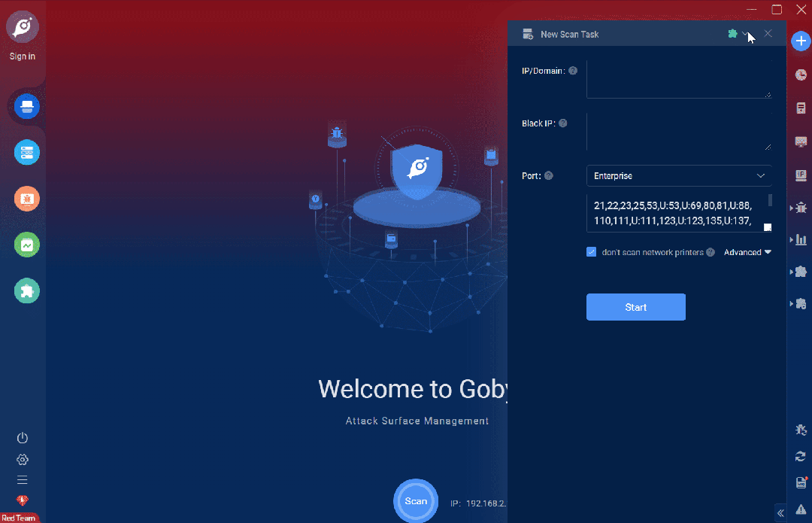The height and width of the screenshot is (523, 812).
Task: Click the Red Team badge
Action: click(19, 518)
